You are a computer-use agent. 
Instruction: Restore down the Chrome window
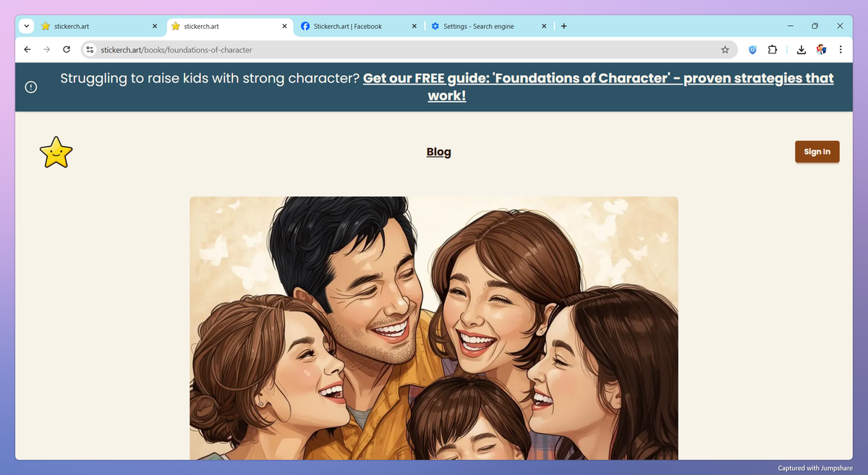814,26
